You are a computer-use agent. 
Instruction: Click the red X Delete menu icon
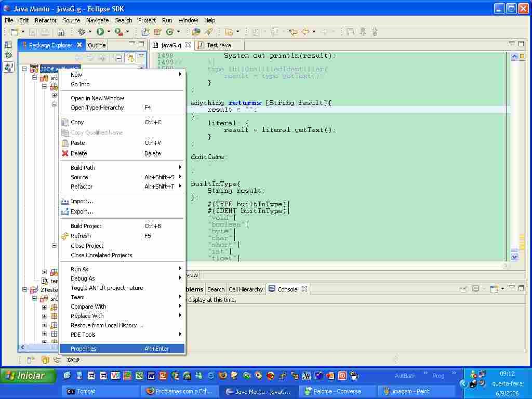65,153
